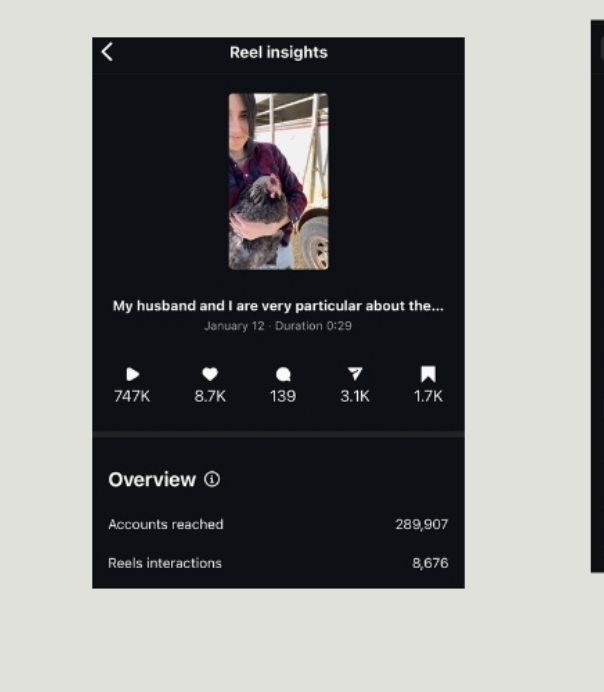This screenshot has height=692, width=604.
Task: Click the January 12 duration line
Action: (x=278, y=326)
